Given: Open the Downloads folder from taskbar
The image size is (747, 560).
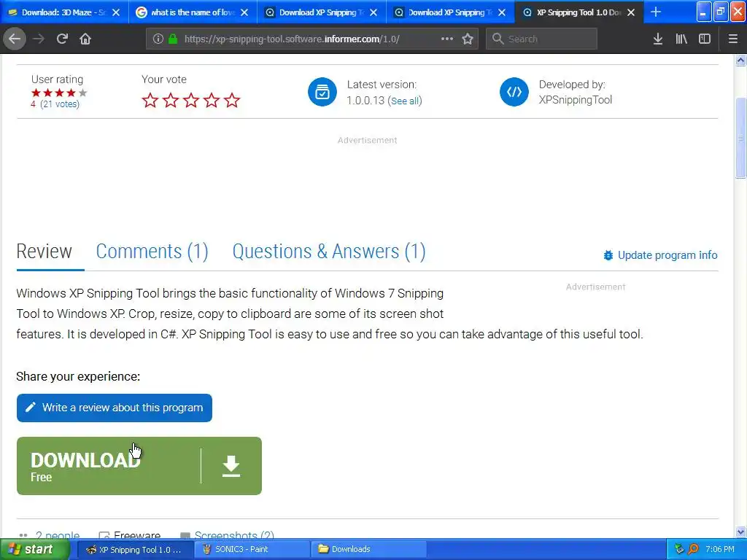Looking at the screenshot, I should click(368, 549).
